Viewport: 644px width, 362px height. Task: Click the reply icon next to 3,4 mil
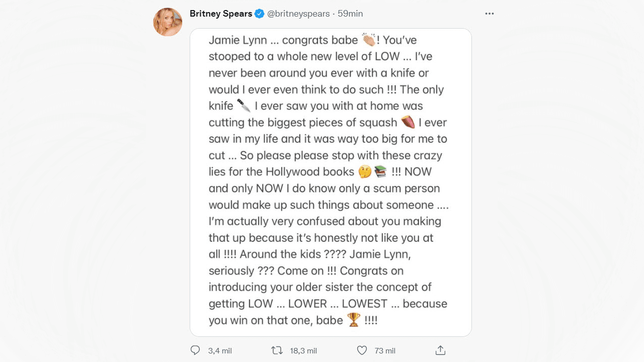pyautogui.click(x=195, y=350)
